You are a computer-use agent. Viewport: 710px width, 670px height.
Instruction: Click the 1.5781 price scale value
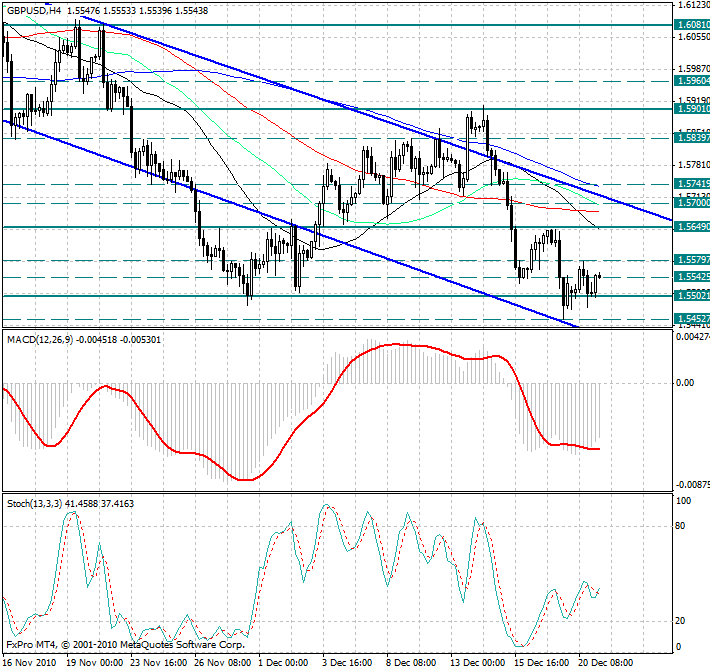coord(694,165)
